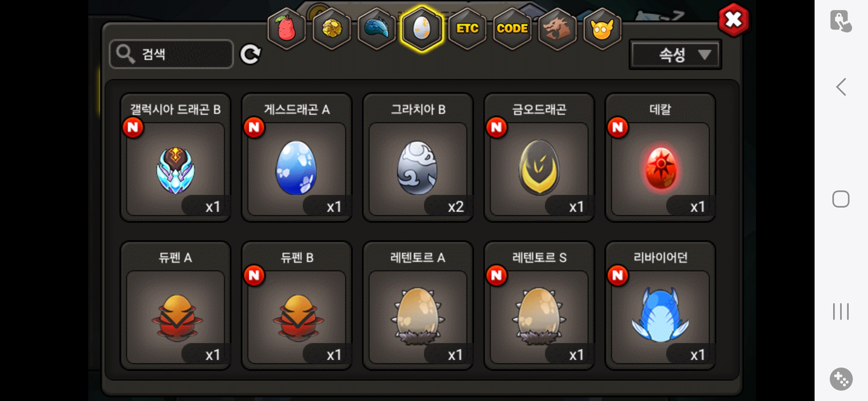Select the yellow horned mask category

click(602, 29)
